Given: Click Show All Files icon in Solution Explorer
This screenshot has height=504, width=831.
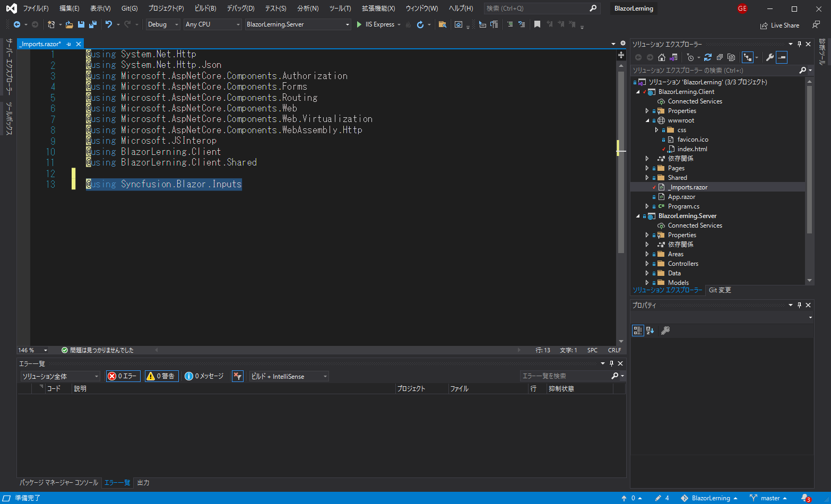Looking at the screenshot, I should [731, 57].
